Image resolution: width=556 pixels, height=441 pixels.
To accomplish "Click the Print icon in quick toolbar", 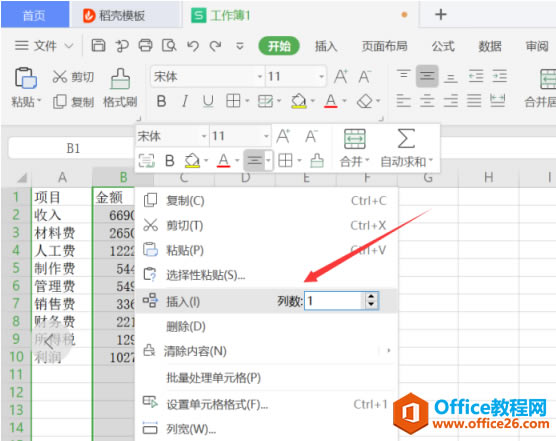I will (145, 46).
